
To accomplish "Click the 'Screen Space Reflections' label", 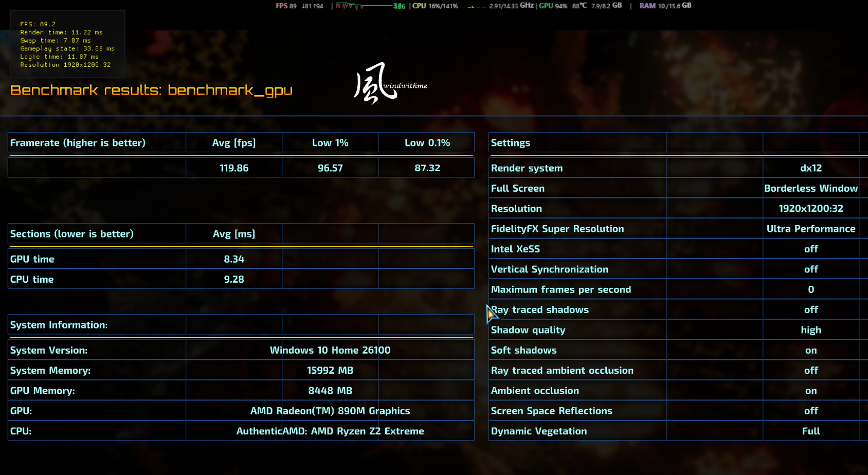I will [552, 411].
